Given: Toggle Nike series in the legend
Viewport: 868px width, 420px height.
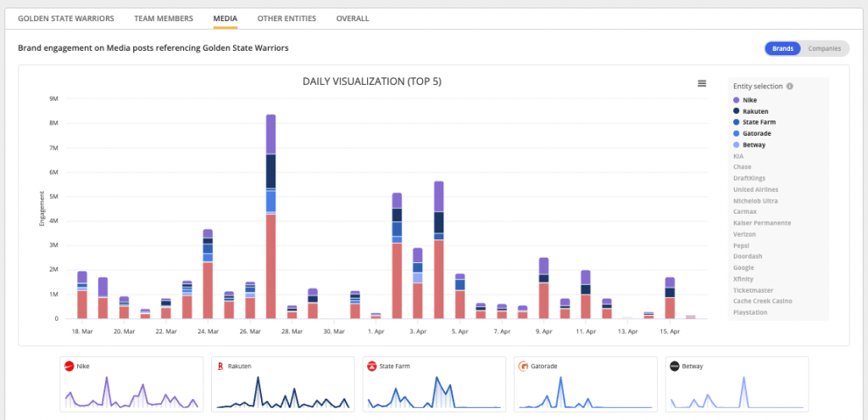Looking at the screenshot, I should [750, 100].
